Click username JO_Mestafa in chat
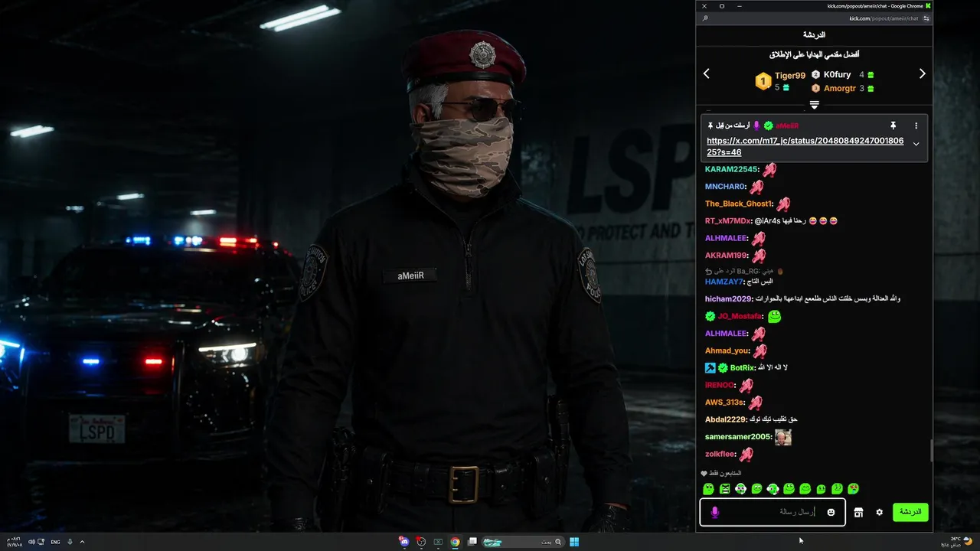 (x=740, y=316)
